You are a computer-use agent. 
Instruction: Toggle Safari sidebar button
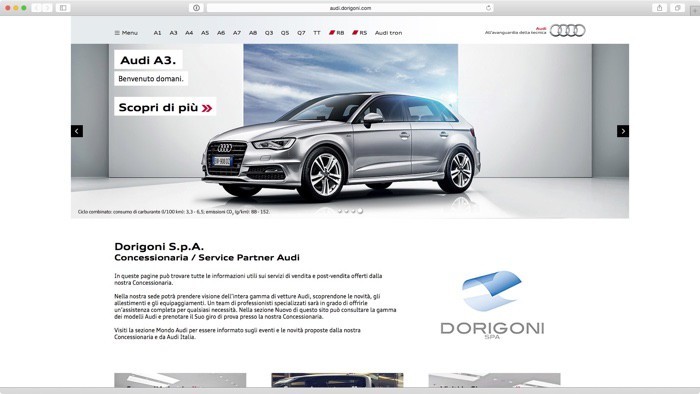63,8
